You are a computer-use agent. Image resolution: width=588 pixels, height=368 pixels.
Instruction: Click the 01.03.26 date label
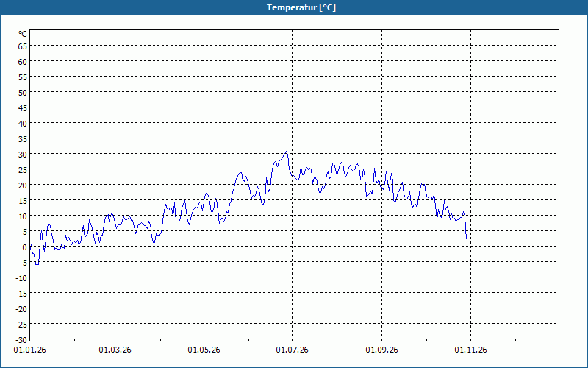(x=115, y=350)
